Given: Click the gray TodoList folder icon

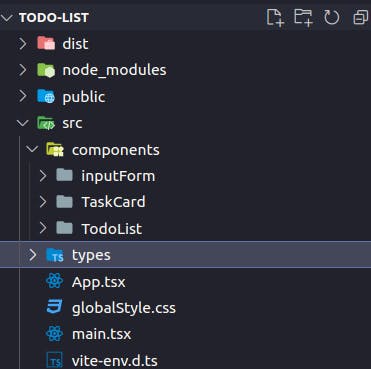Looking at the screenshot, I should tap(64, 228).
